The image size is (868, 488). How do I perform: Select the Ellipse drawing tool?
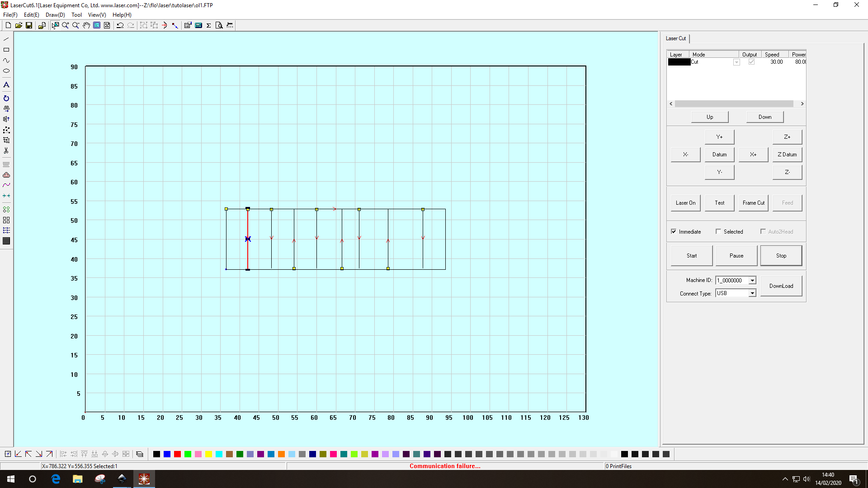click(6, 71)
